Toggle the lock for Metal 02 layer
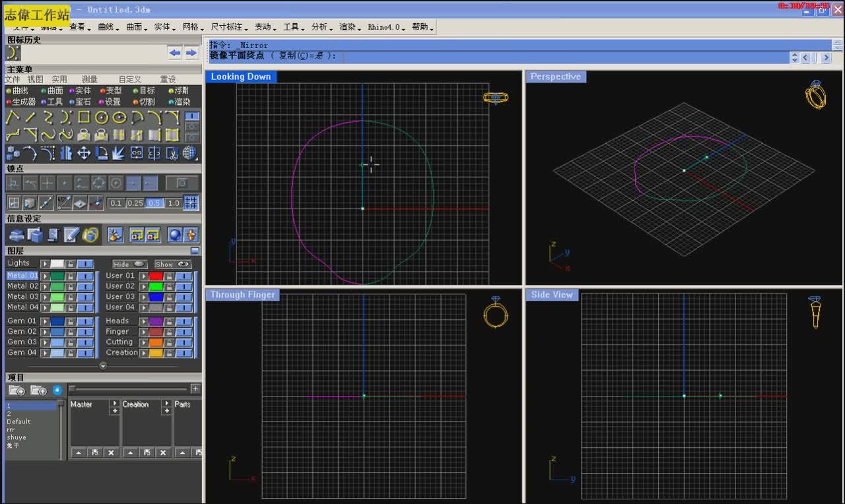The image size is (845, 504). 71,286
